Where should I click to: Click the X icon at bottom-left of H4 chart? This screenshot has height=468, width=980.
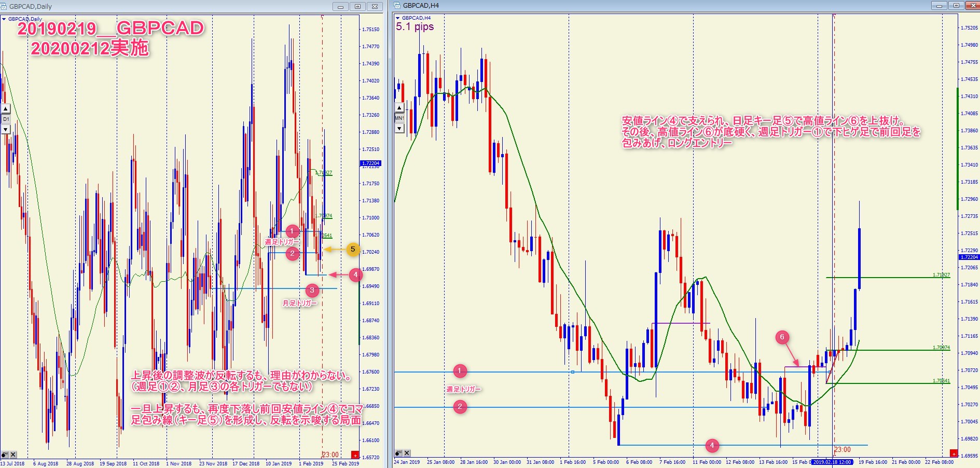(x=407, y=453)
